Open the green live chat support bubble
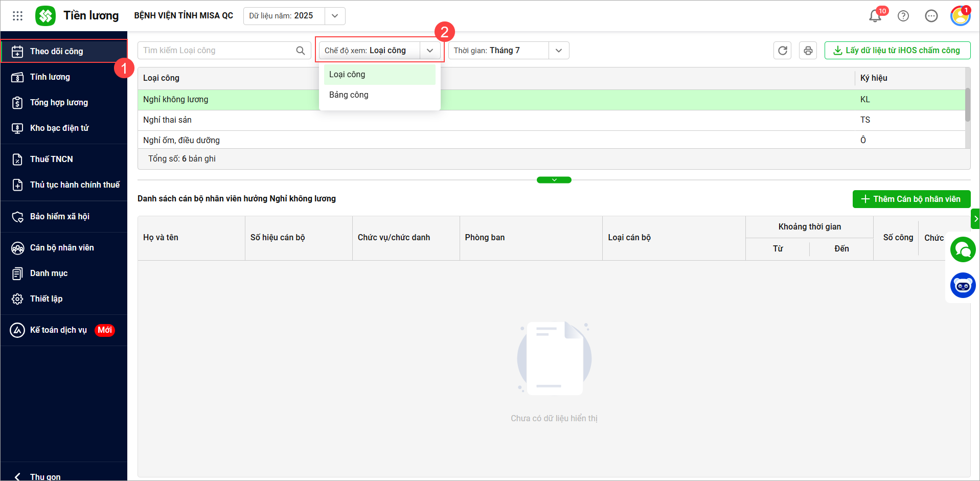The image size is (980, 481). click(x=963, y=250)
